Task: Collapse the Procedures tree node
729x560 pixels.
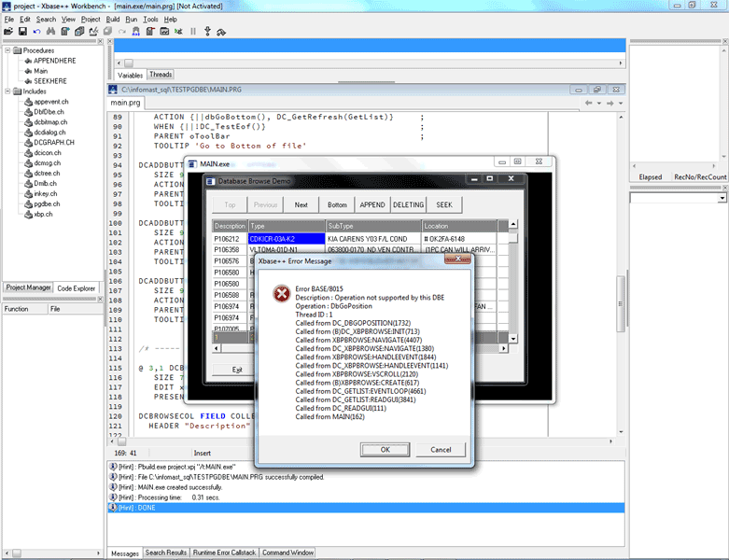Action: (x=7, y=50)
